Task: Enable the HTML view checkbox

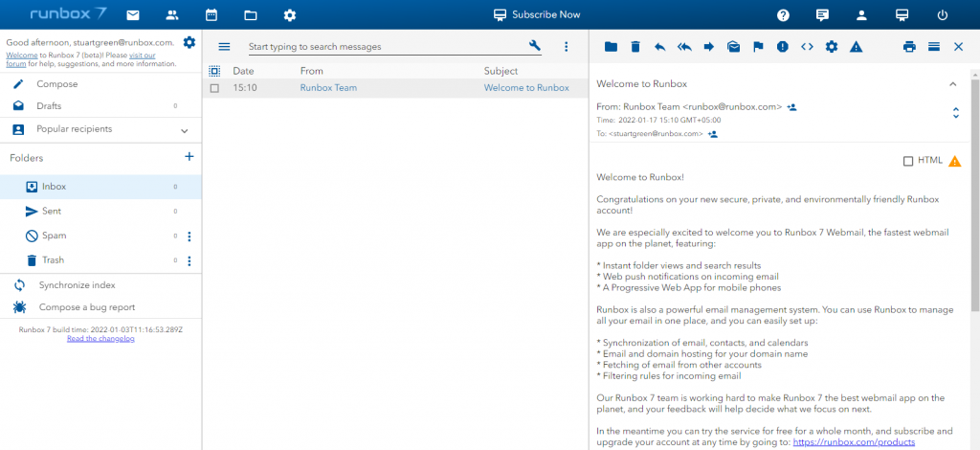Action: click(x=908, y=161)
